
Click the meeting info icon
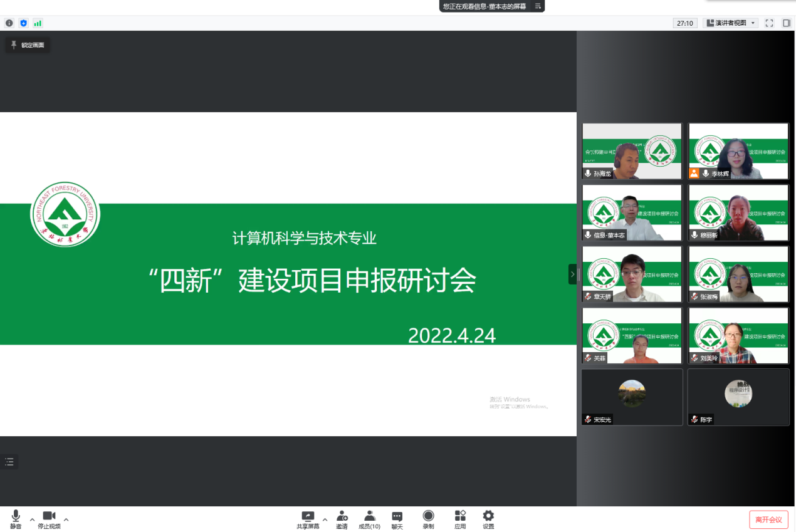(x=9, y=23)
